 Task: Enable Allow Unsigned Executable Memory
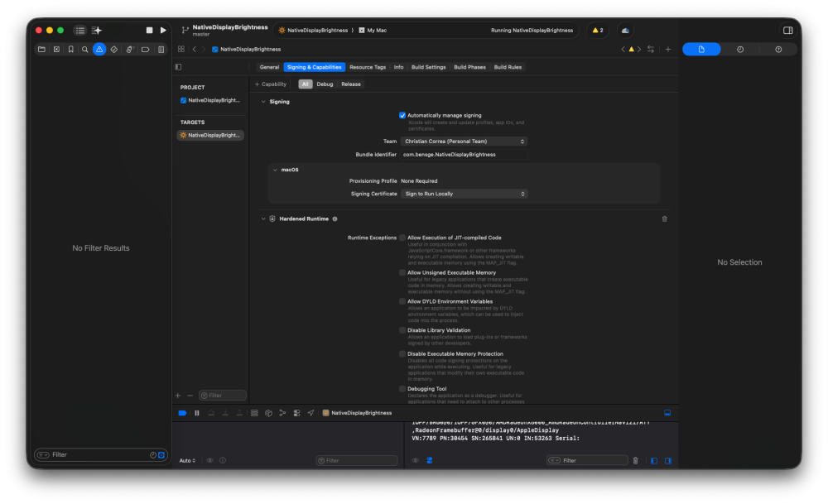[402, 273]
